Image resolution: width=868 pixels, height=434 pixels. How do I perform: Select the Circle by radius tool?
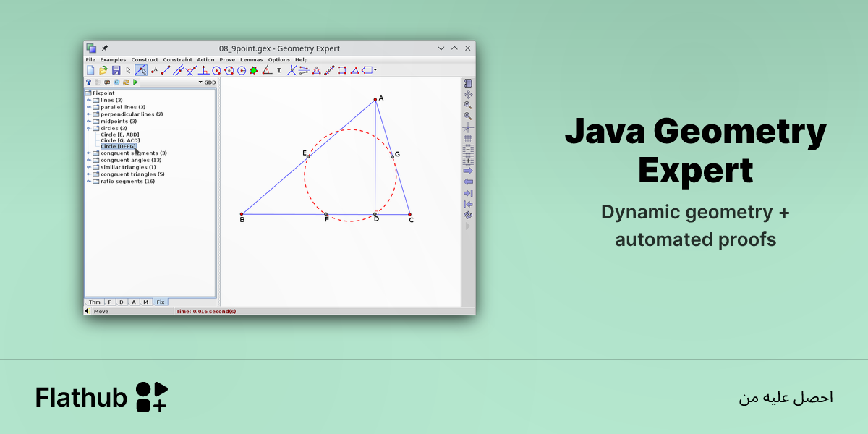pos(242,70)
